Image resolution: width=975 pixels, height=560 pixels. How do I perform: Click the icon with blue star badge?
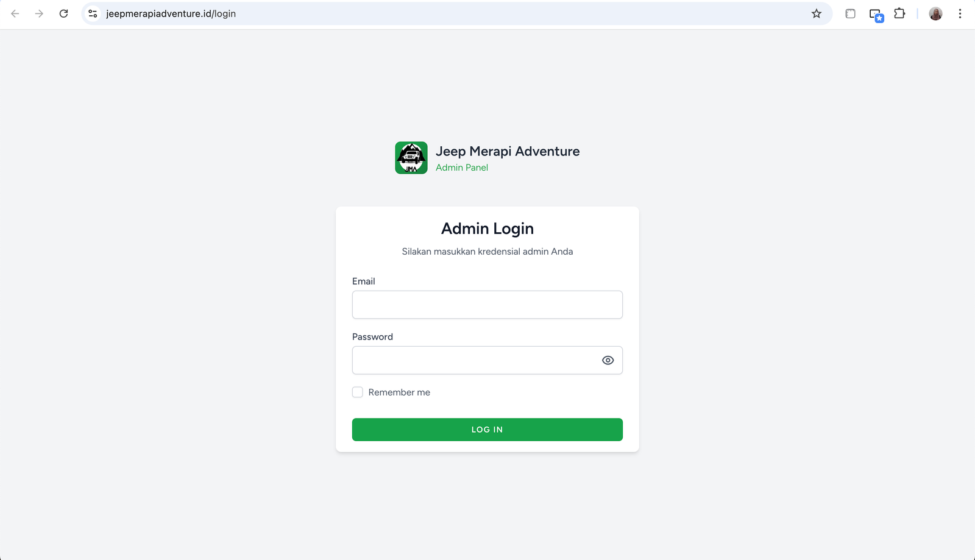coord(876,15)
